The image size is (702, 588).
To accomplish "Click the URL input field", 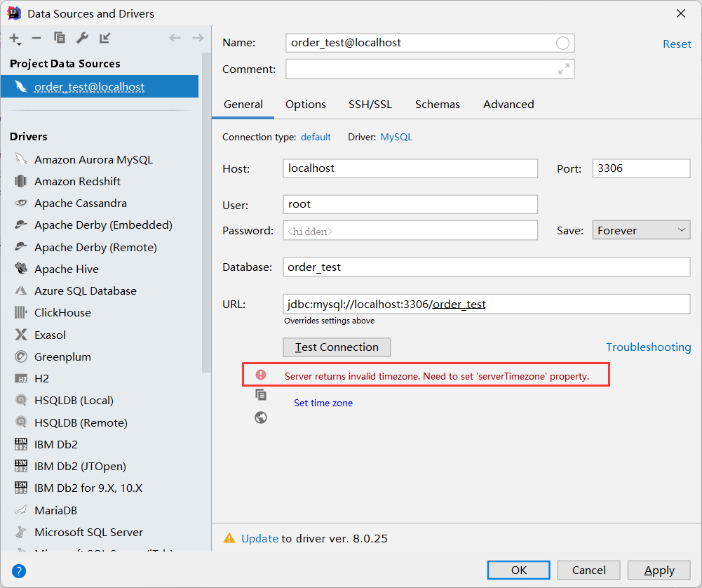I will (486, 304).
